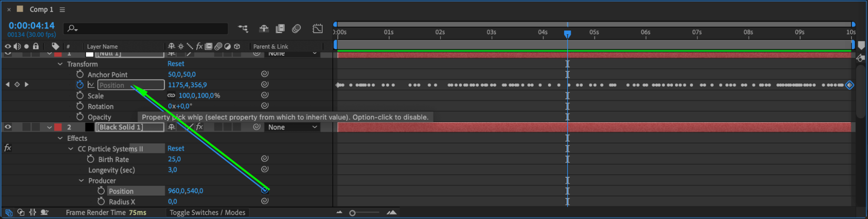Click the Longevity property pick whip
Screen dimensions: 868x219
[x=265, y=169]
